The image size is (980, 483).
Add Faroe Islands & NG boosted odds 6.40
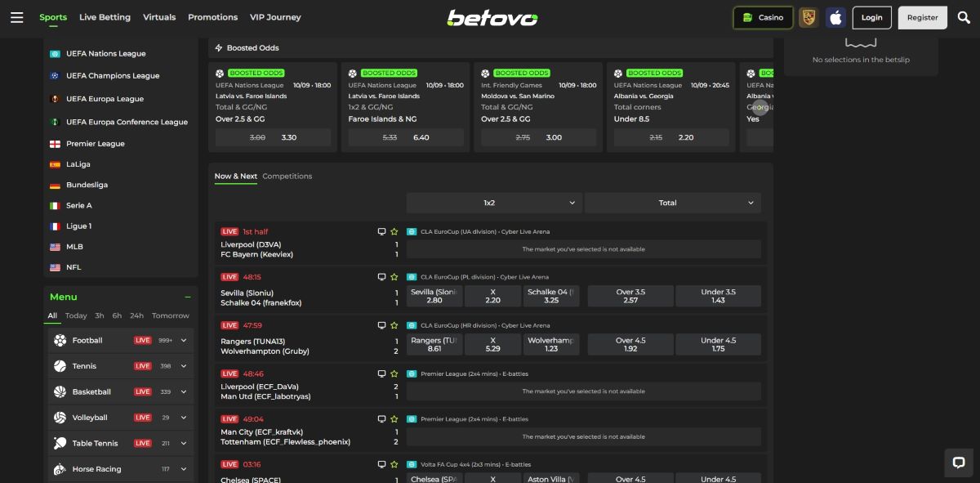(x=406, y=137)
